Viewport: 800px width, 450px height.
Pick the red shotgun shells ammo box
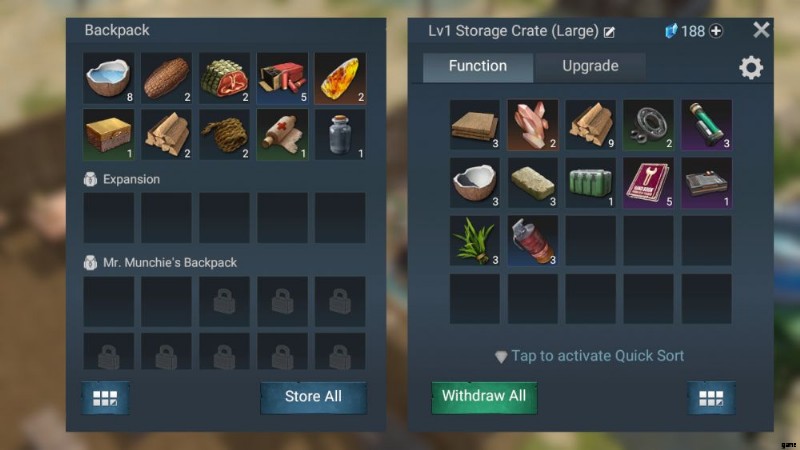point(282,78)
